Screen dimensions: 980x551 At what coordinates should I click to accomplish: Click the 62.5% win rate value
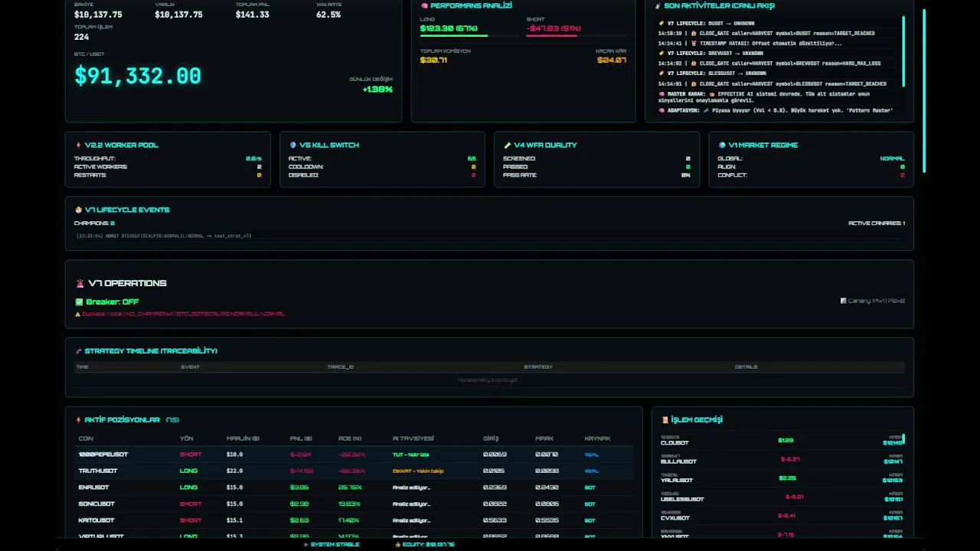[x=328, y=15]
